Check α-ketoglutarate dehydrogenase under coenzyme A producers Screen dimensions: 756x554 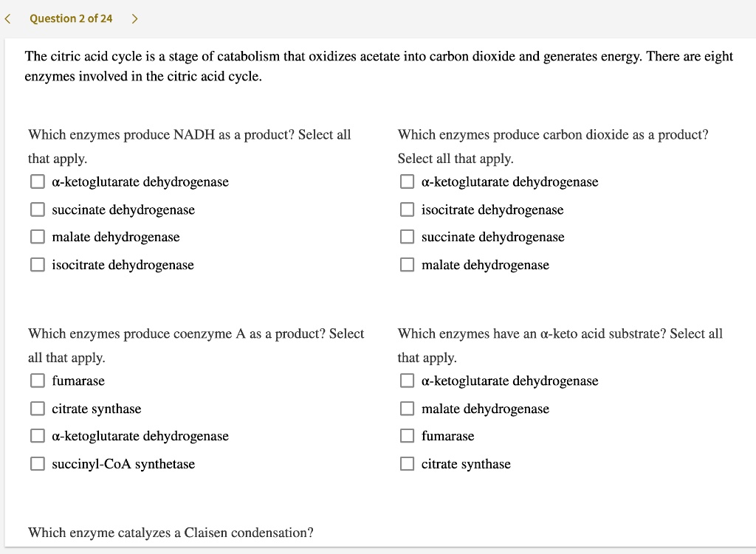pos(37,435)
